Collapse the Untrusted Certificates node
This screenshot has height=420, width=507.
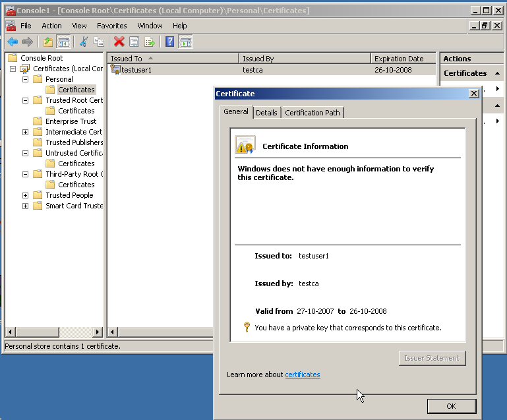(x=25, y=153)
